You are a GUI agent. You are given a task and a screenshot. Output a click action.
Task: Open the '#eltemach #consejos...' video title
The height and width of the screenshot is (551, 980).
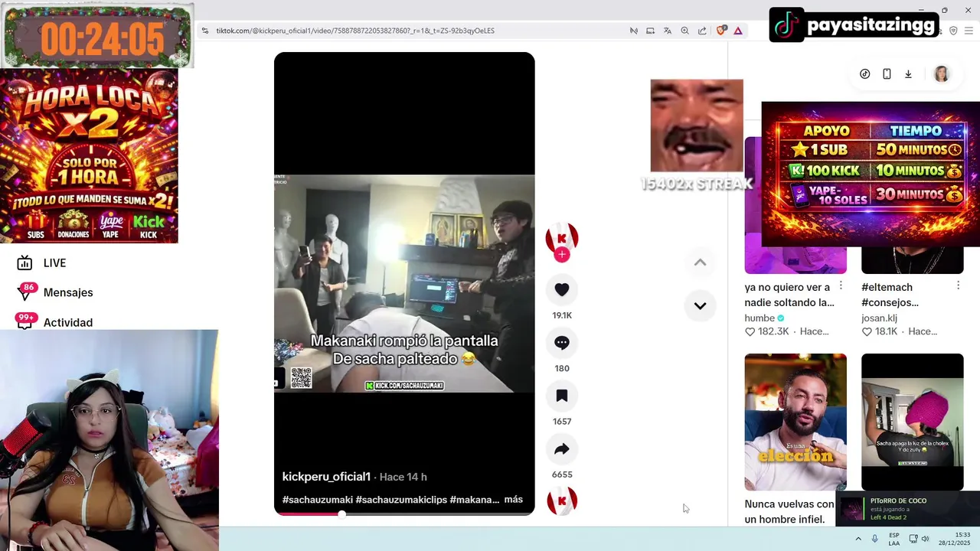tap(890, 295)
